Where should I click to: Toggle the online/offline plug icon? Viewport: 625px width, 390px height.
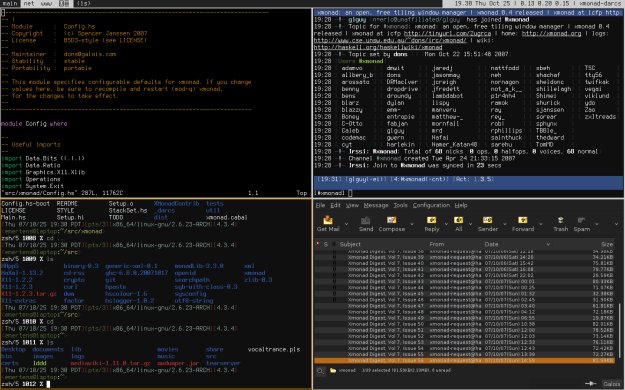tap(590, 383)
